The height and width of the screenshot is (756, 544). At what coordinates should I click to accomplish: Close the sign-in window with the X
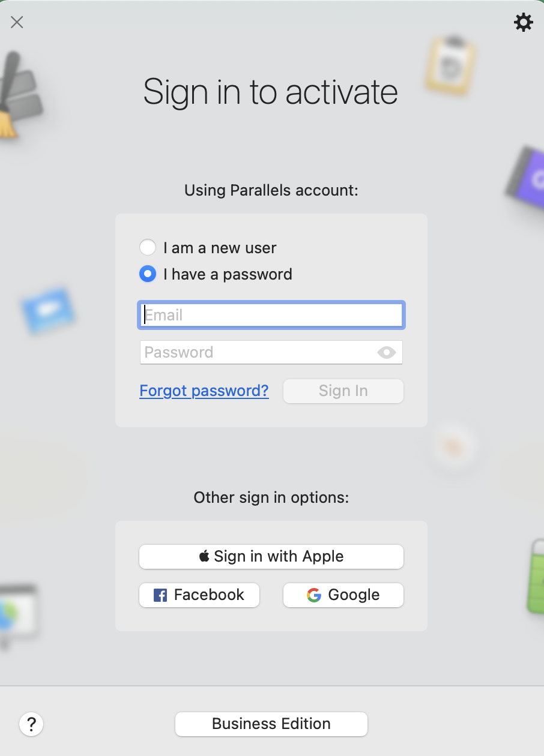(17, 23)
